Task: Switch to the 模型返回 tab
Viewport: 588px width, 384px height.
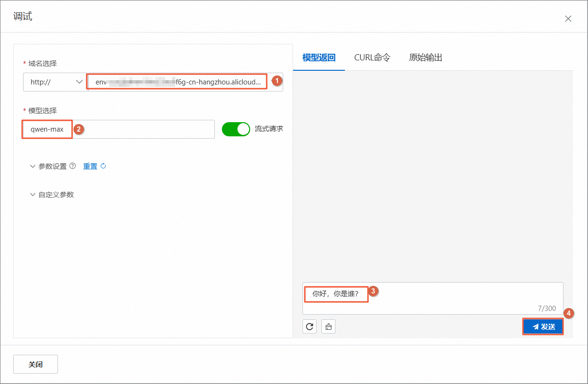Action: 319,58
